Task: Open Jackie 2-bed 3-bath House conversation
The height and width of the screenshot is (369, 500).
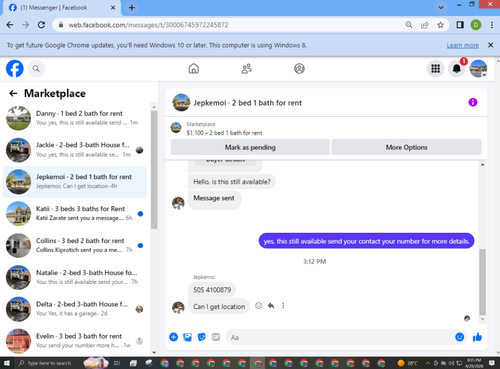Action: (x=75, y=150)
